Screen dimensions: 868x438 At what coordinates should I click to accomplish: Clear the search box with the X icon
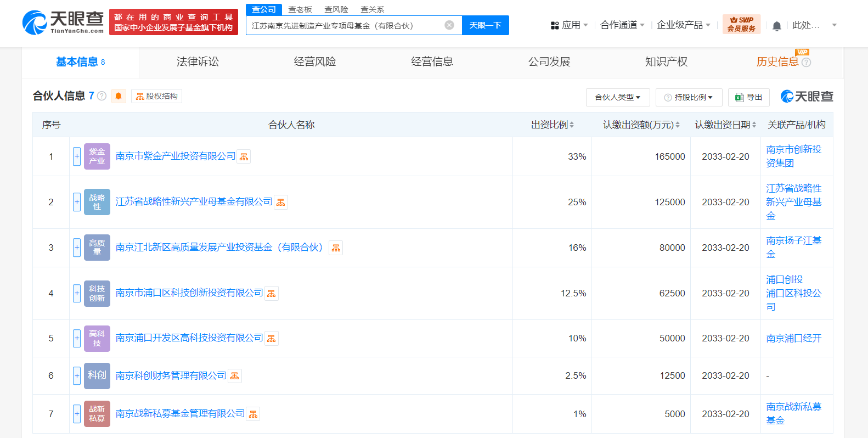point(449,25)
